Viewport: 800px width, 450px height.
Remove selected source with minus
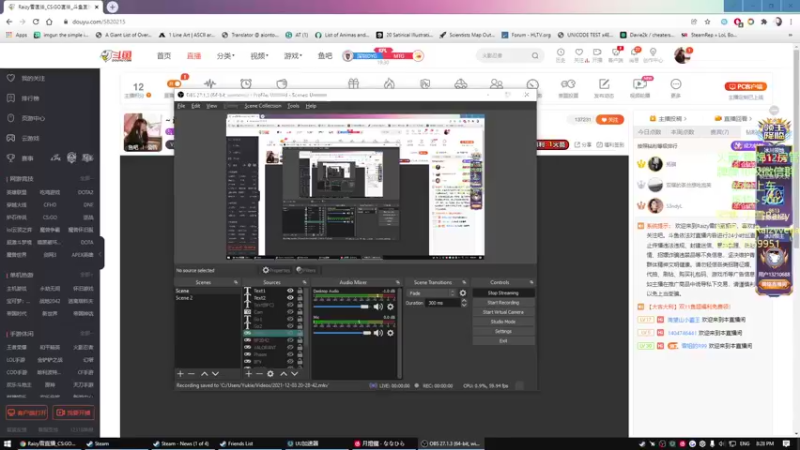point(259,374)
